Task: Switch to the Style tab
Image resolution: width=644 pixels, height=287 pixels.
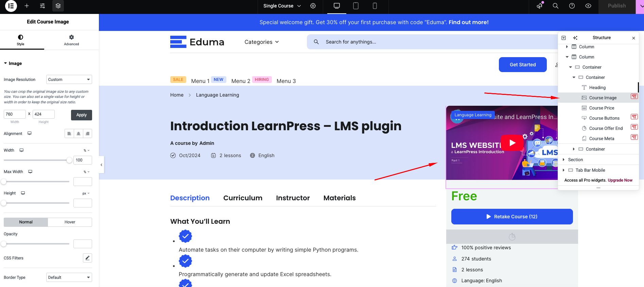Action: (x=21, y=40)
